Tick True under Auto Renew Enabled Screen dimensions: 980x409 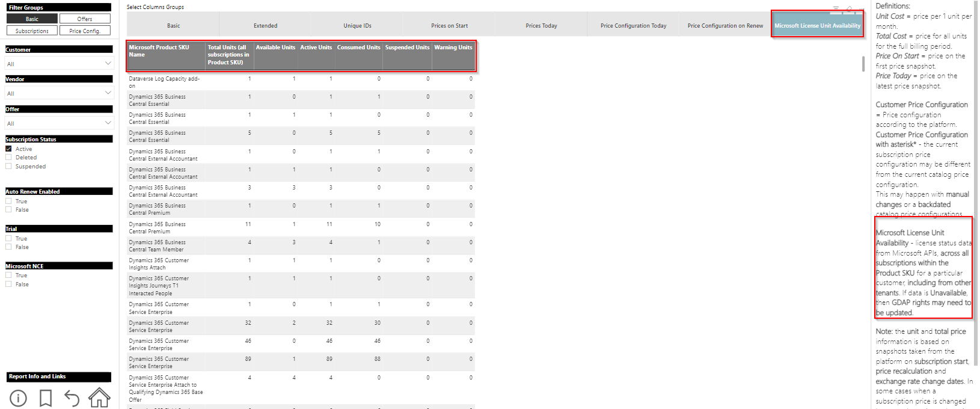click(8, 201)
